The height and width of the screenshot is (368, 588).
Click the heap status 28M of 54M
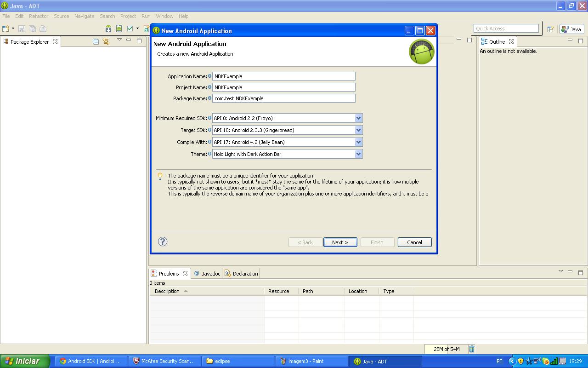pyautogui.click(x=446, y=349)
